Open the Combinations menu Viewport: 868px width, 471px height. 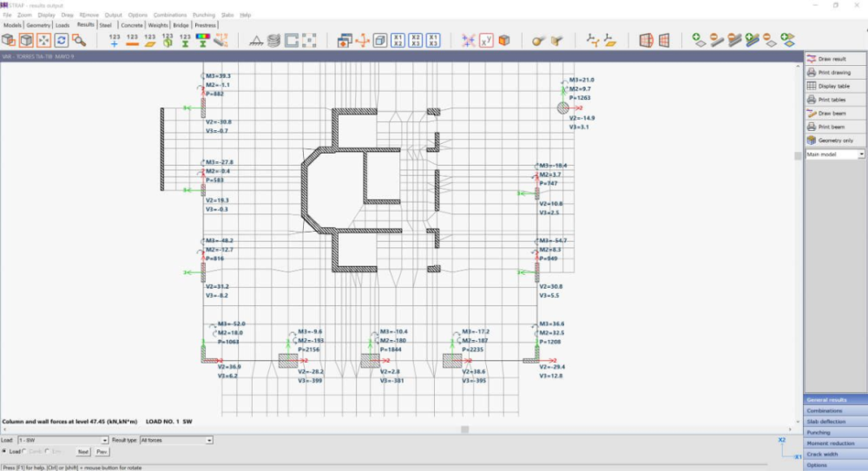click(x=169, y=15)
